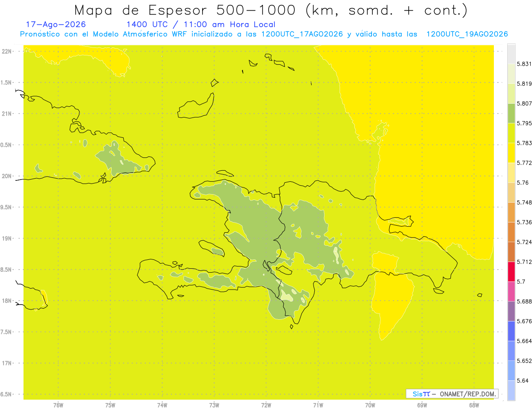Click the 6.5N latitude axis label
The height and width of the screenshot is (411, 532).
7,394
